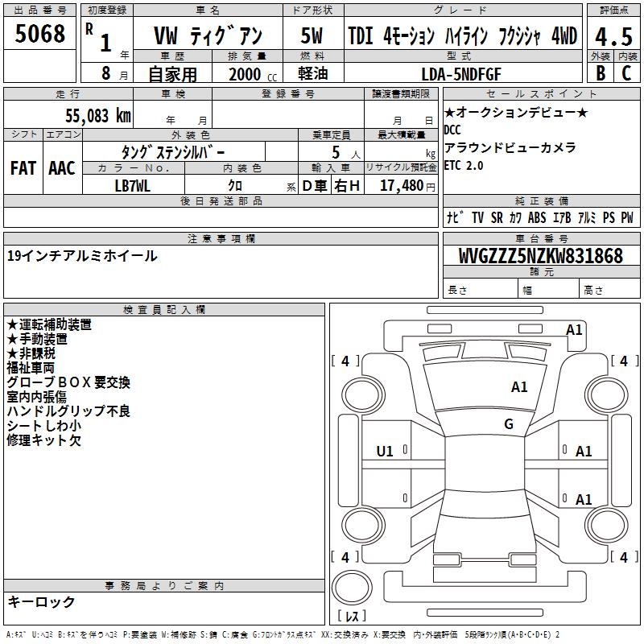Click the grade text TDI 4モーション ハイライン
Image resolution: width=644 pixels, height=644 pixels.
point(418,35)
